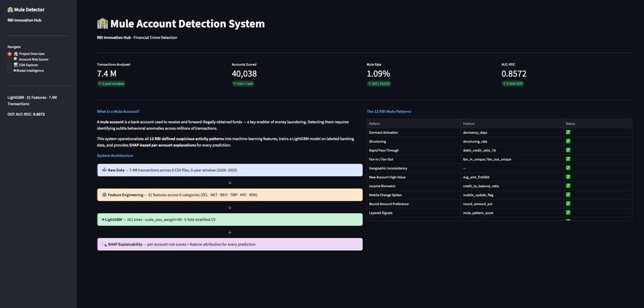Click the Raw Data architecture card
The image size is (644, 308).
click(229, 170)
